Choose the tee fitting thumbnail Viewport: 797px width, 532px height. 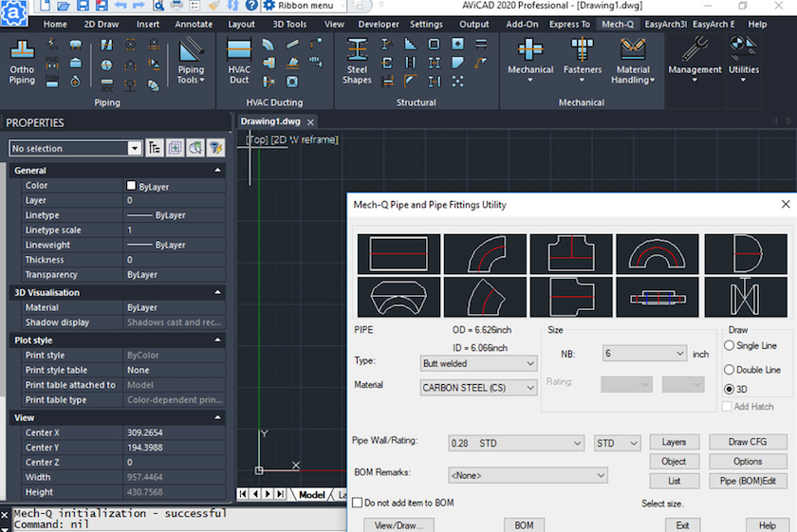tap(571, 254)
